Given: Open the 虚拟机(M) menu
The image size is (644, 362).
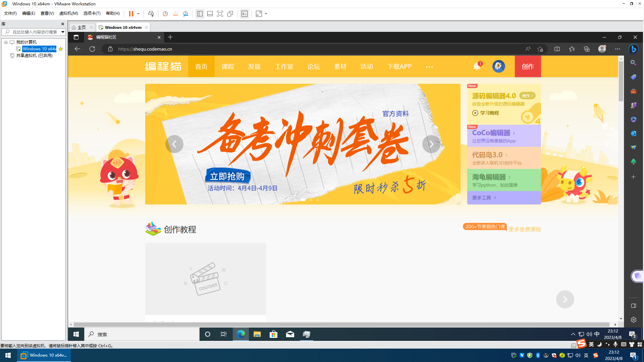Looking at the screenshot, I should (x=68, y=13).
